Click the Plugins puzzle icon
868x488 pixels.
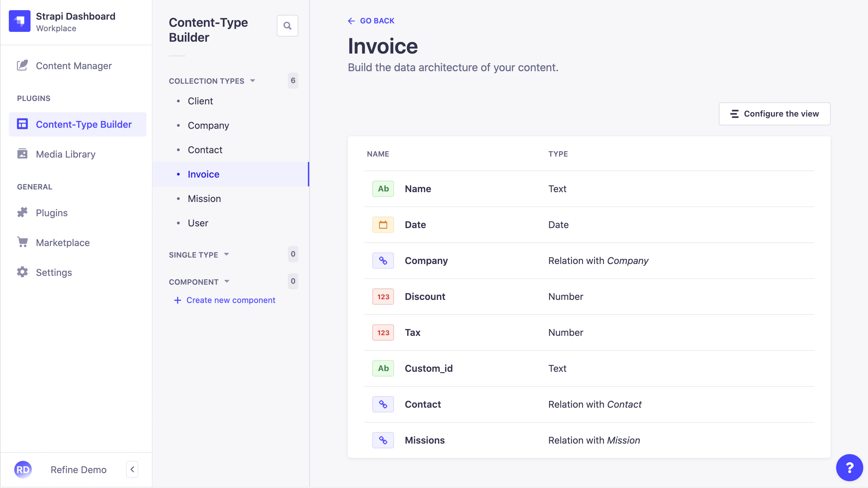pyautogui.click(x=22, y=212)
